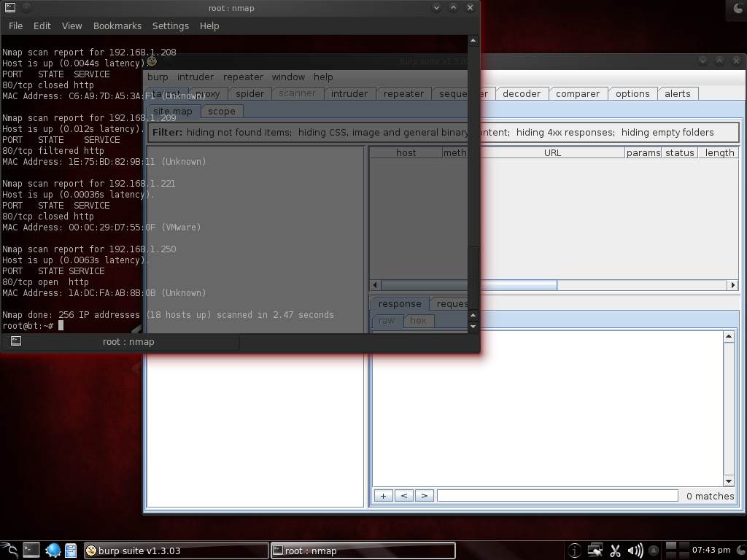Click the horizontal scrollbar right arrow in table
This screenshot has height=560, width=747.
[x=732, y=285]
